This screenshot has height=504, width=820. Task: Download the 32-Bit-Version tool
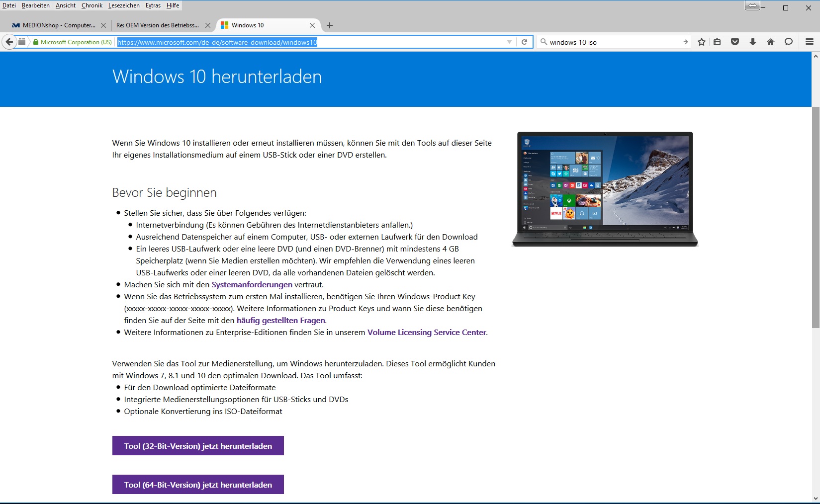198,446
